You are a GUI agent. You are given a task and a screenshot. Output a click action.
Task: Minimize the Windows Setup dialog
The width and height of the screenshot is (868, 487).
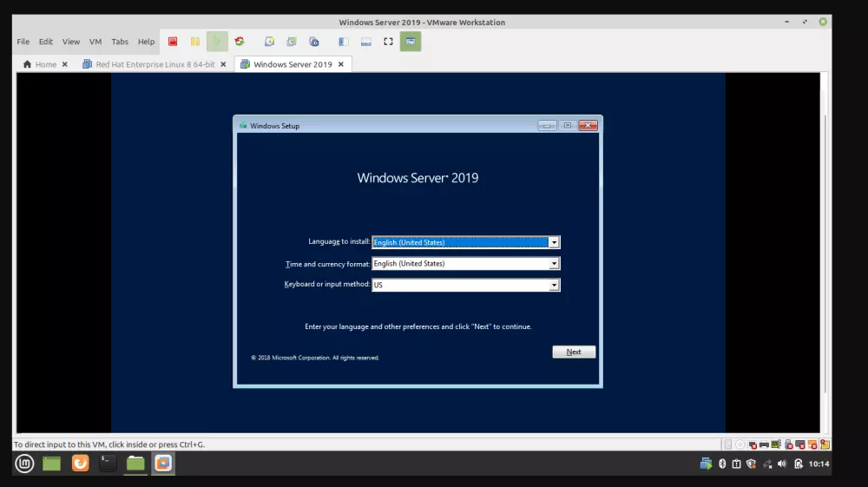(547, 126)
